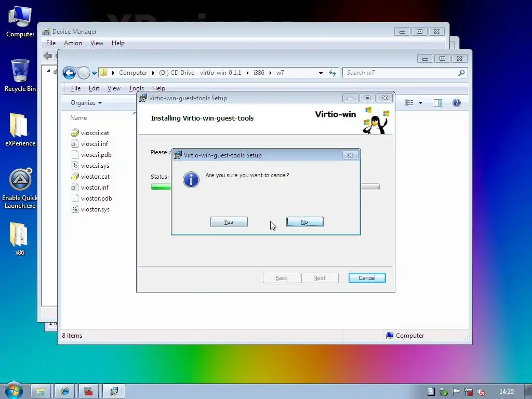Open Explorer Tools menu

click(x=136, y=88)
